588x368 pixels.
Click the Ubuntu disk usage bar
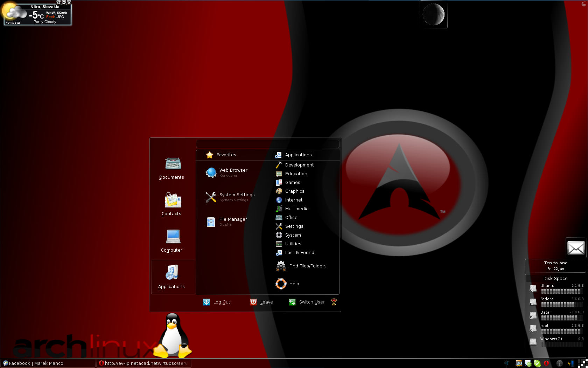[562, 291]
